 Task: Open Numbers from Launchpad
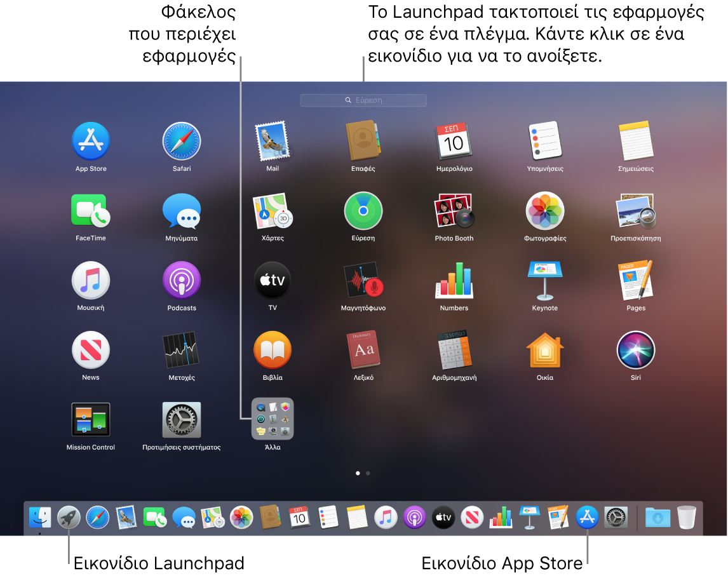tap(454, 281)
